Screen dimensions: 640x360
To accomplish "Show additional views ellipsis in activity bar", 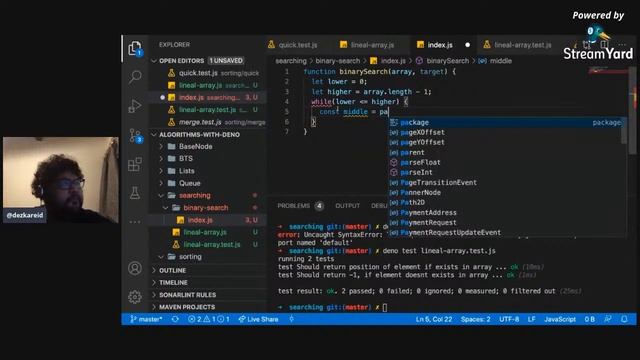I will pos(135,222).
